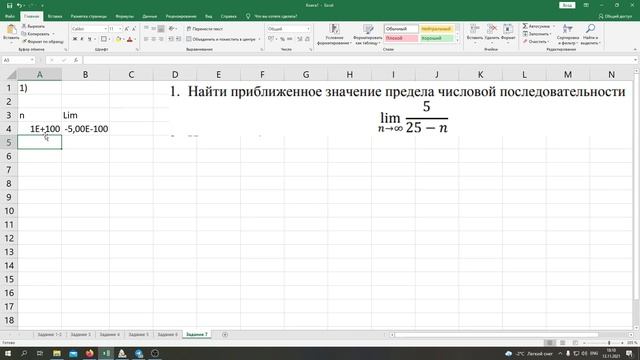Toggle bottom vertical alignment
Screen dimensions: 640x360
tap(161, 29)
